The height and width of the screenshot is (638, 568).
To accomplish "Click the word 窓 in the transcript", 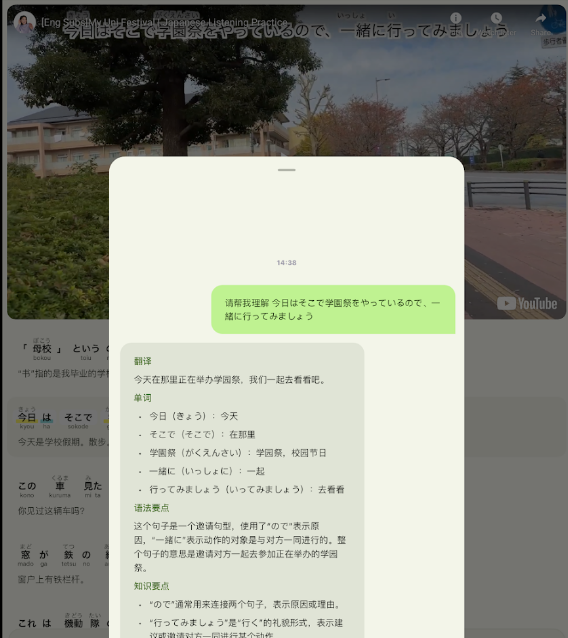I will tap(26, 555).
